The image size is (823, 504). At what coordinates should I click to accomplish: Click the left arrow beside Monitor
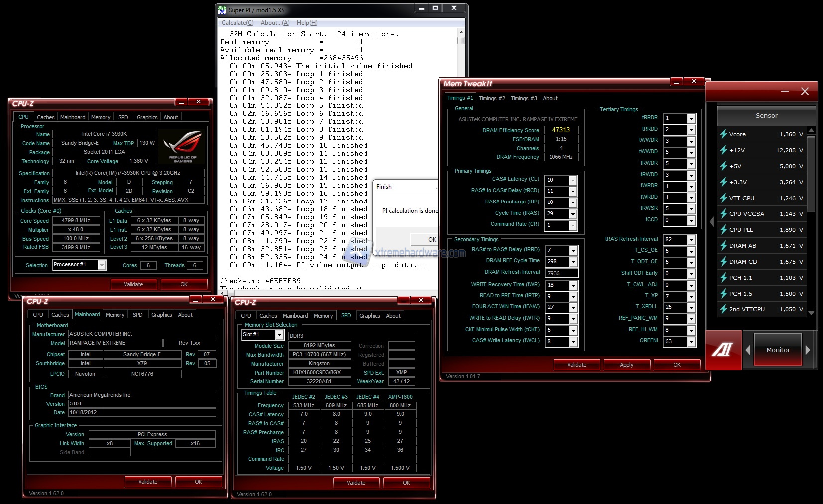pos(748,350)
